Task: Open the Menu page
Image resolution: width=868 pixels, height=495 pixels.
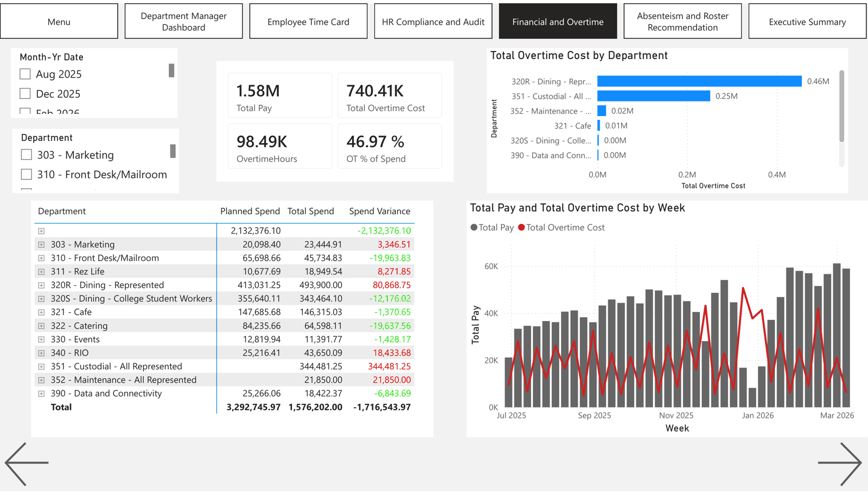Action: tap(59, 21)
